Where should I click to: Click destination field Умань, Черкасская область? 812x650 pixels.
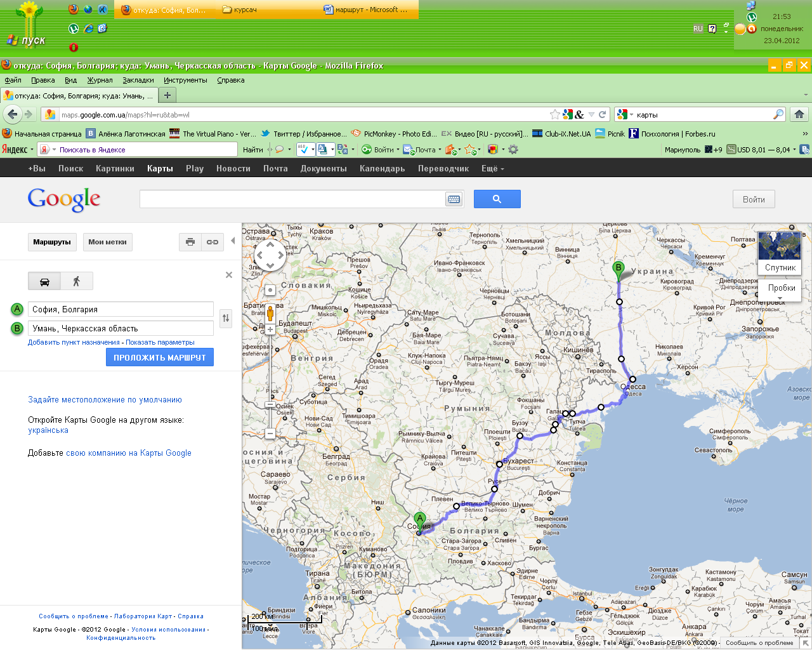tap(121, 328)
